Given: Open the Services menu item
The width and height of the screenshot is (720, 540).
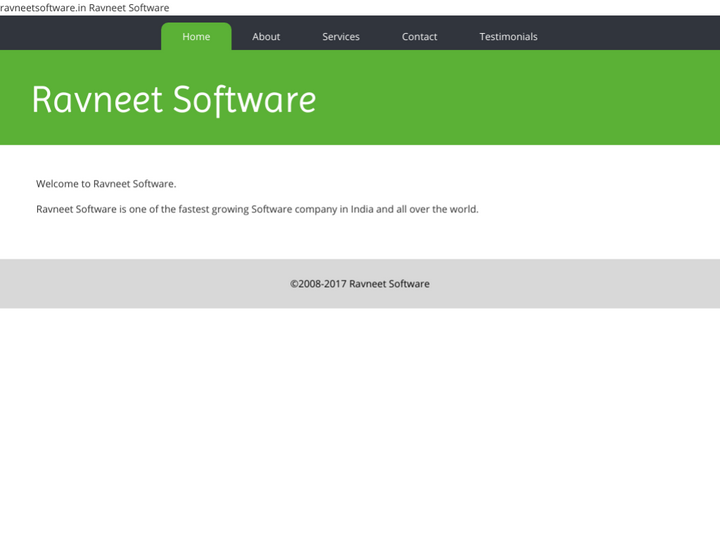Looking at the screenshot, I should [341, 37].
